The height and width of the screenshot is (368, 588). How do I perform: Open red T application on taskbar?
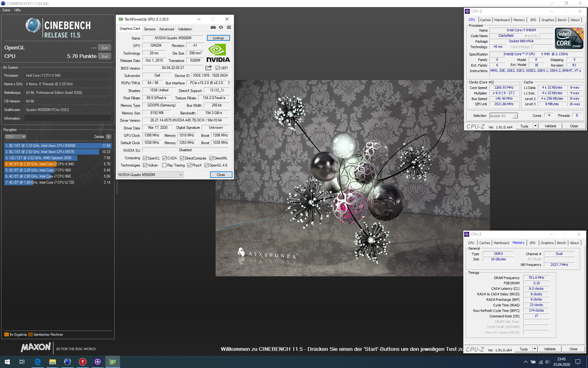(x=83, y=362)
